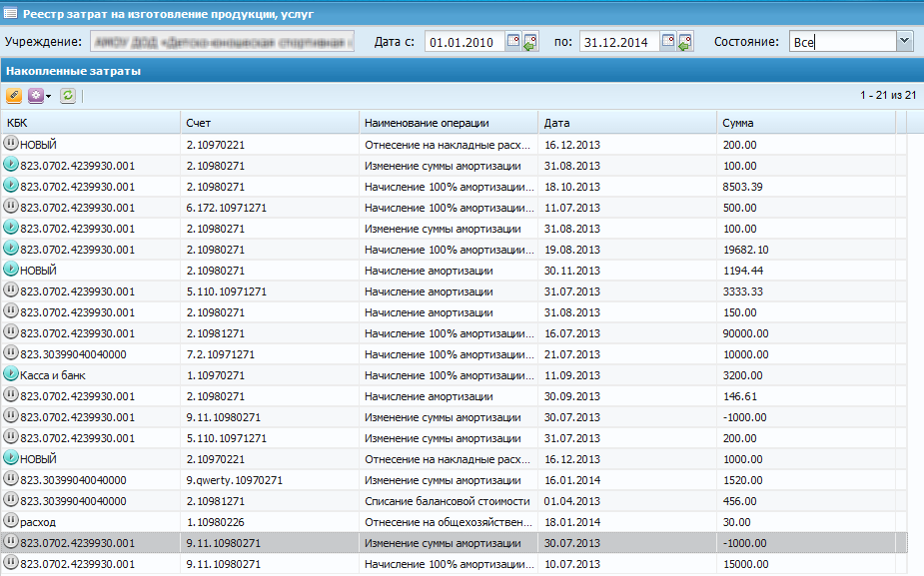
Task: Click account cell '6.172.10971271'
Action: [x=270, y=208]
